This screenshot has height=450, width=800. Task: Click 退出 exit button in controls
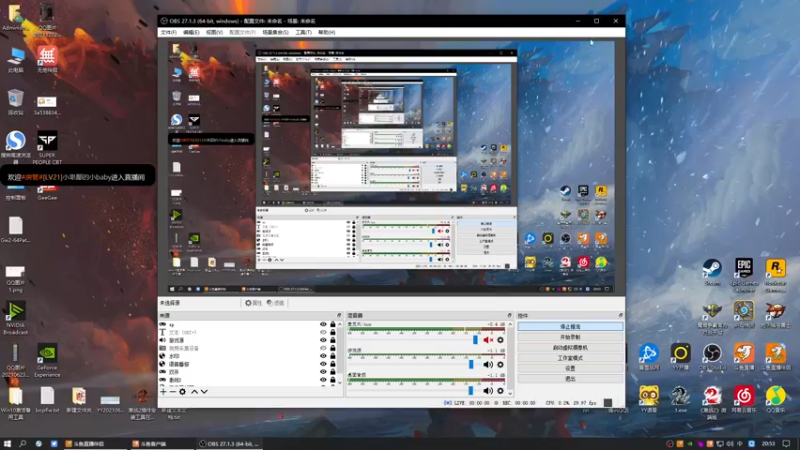[x=570, y=379]
